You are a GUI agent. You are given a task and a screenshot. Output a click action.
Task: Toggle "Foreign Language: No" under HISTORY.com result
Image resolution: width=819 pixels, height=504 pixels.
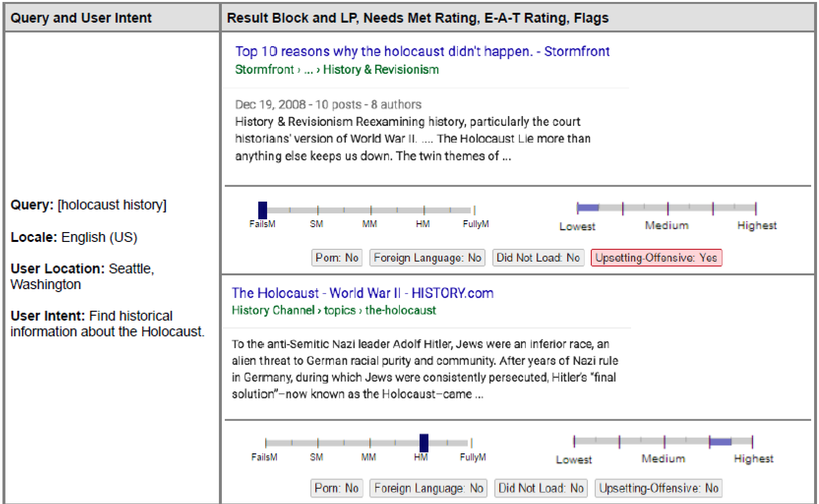[x=428, y=488]
